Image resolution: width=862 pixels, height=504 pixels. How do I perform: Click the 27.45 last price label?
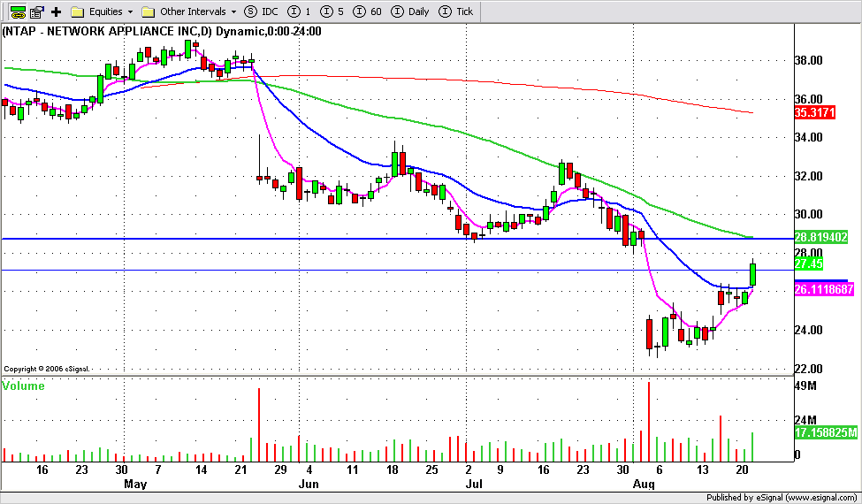tap(809, 263)
